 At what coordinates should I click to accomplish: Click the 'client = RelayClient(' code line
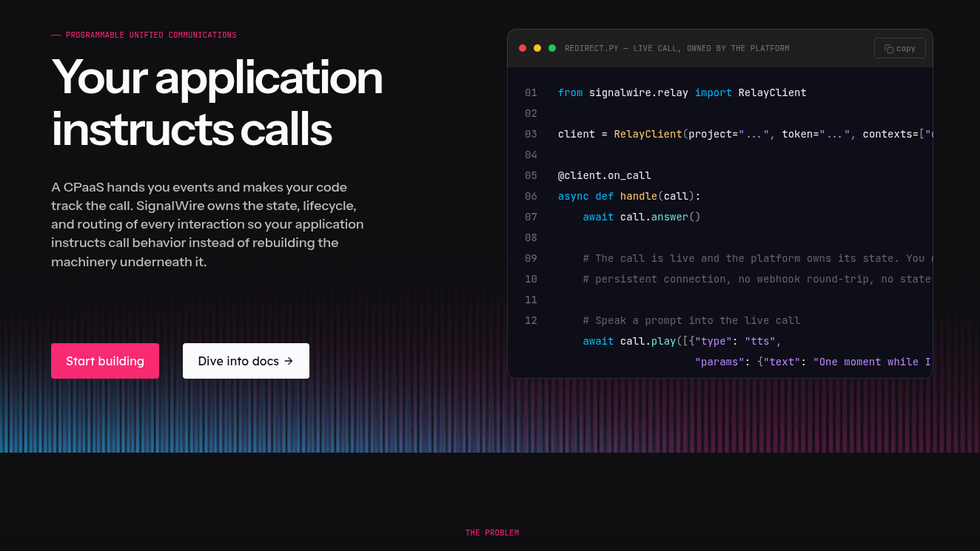click(x=745, y=134)
